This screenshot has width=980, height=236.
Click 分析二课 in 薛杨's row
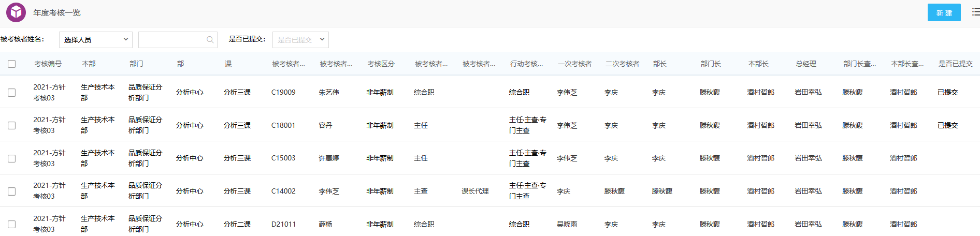[237, 224]
